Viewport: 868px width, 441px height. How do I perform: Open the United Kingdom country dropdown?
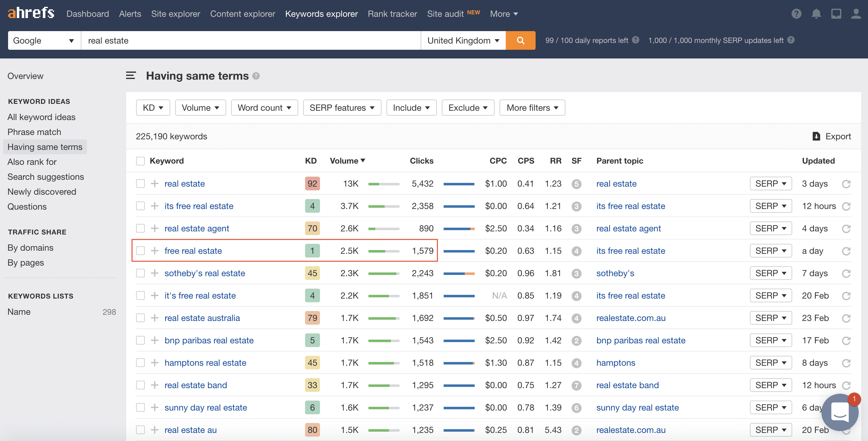click(463, 40)
